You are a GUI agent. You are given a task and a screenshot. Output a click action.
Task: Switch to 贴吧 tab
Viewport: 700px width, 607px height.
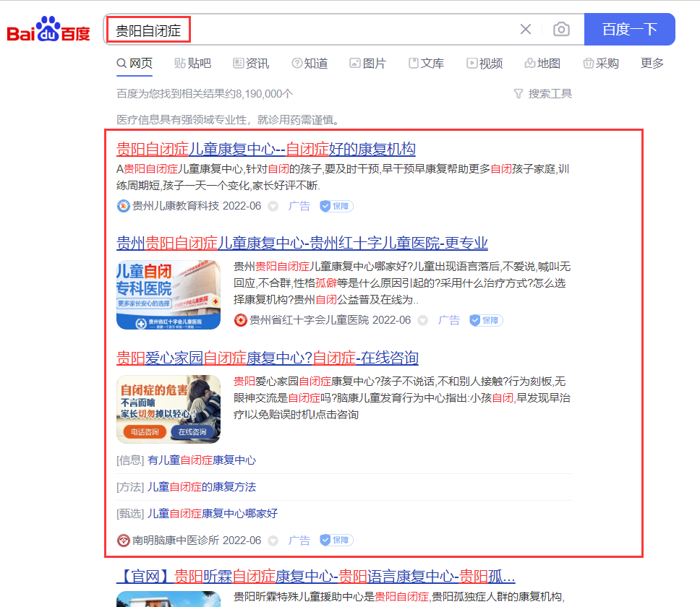(192, 64)
